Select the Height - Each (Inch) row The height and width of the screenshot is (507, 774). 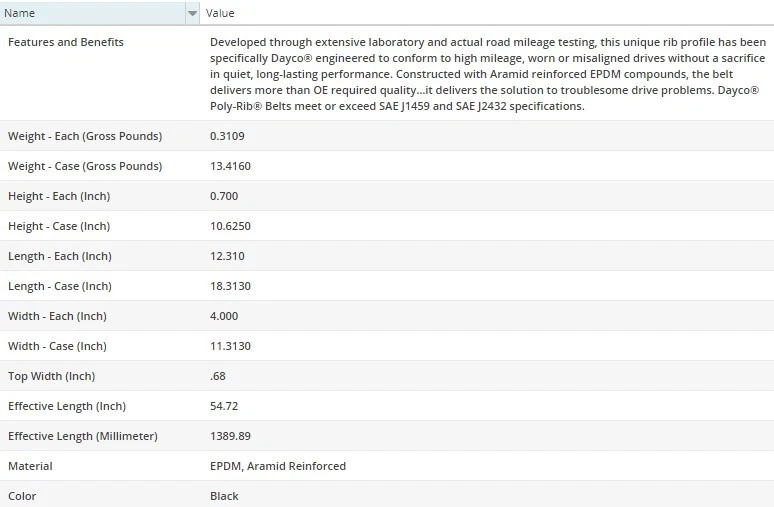[x=60, y=196]
